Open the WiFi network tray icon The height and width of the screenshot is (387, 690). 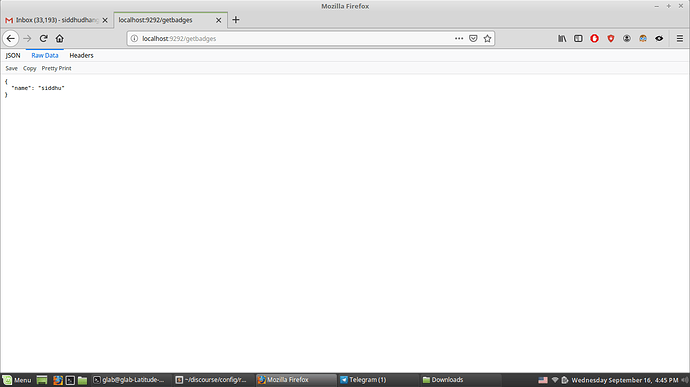(555, 380)
